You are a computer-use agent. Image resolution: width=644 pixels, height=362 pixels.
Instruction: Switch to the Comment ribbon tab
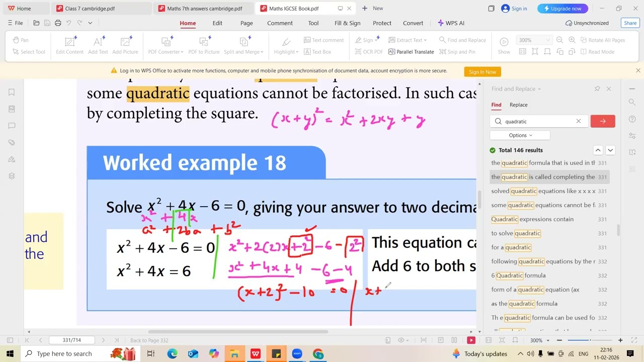click(x=280, y=23)
